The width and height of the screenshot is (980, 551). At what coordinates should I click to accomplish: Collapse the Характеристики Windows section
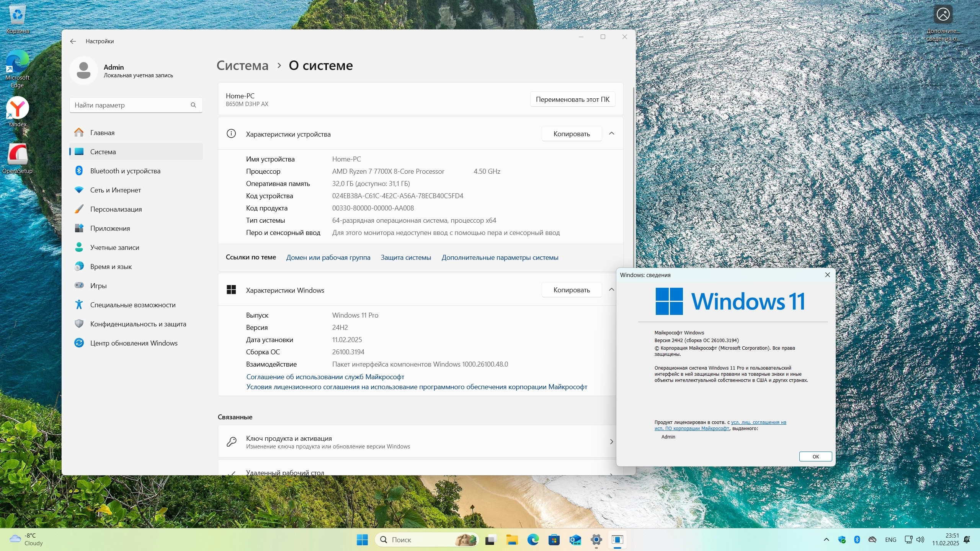(611, 290)
